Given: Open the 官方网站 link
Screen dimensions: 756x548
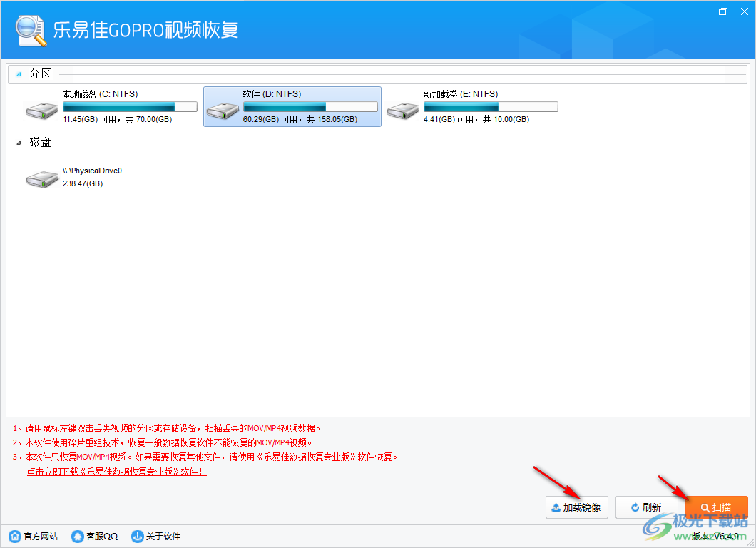Looking at the screenshot, I should [41, 536].
